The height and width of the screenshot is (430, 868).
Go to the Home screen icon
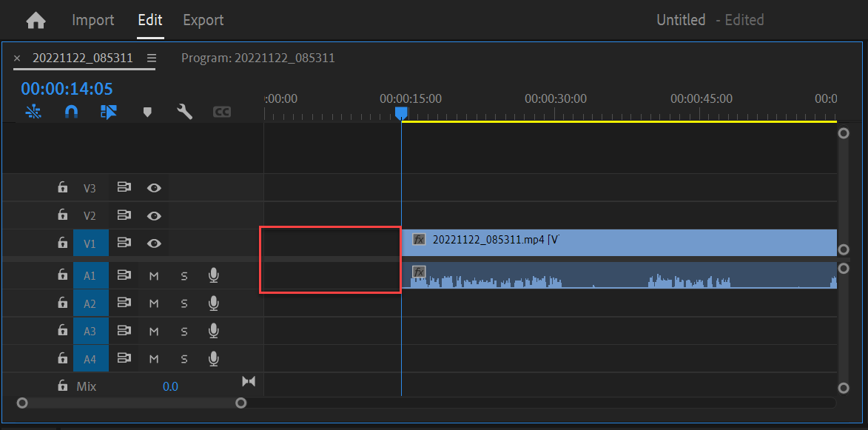click(36, 21)
